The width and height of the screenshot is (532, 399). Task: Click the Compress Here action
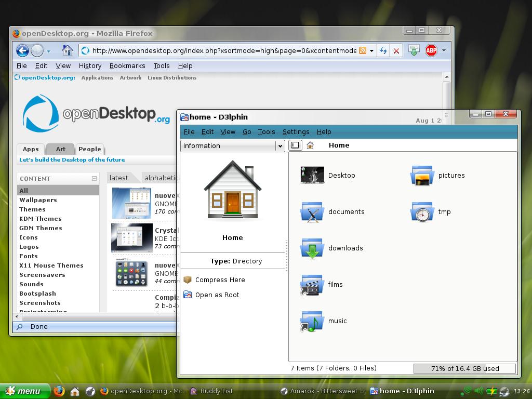tap(214, 280)
